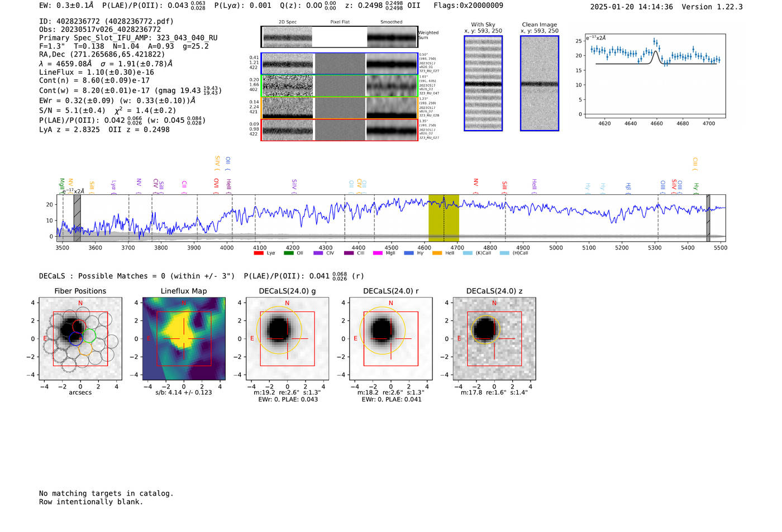Click the (K)CaII legend swatch
782x532 pixels.
coord(468,253)
